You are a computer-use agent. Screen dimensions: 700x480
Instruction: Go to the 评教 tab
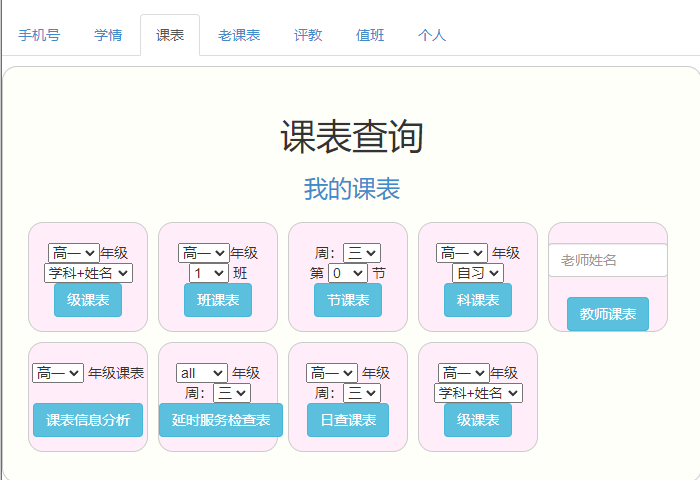tap(308, 35)
